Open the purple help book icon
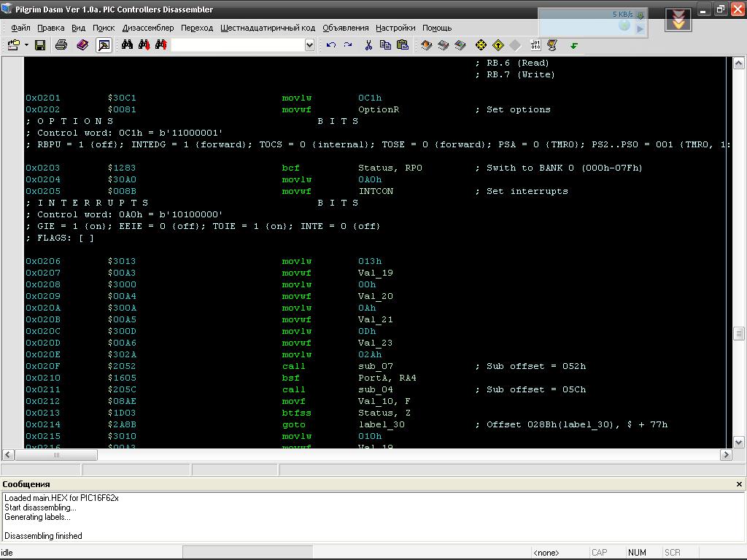 coord(82,45)
